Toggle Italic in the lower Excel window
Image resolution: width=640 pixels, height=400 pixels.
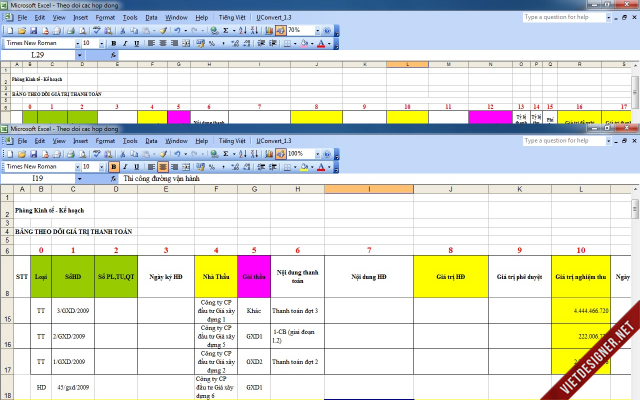(x=124, y=167)
